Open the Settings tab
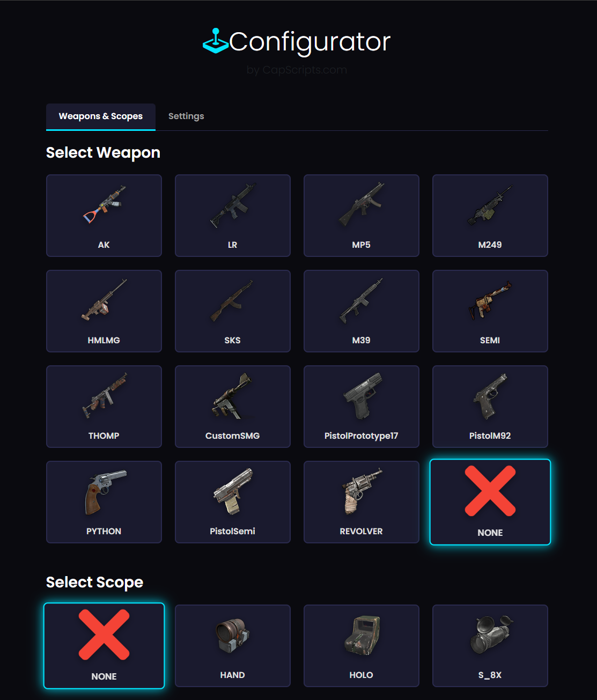The image size is (597, 700). tap(186, 116)
